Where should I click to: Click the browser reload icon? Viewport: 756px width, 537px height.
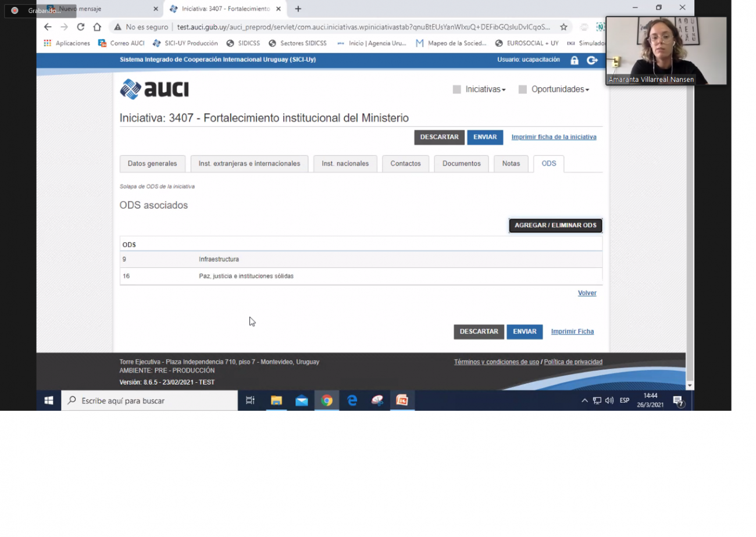coord(81,27)
